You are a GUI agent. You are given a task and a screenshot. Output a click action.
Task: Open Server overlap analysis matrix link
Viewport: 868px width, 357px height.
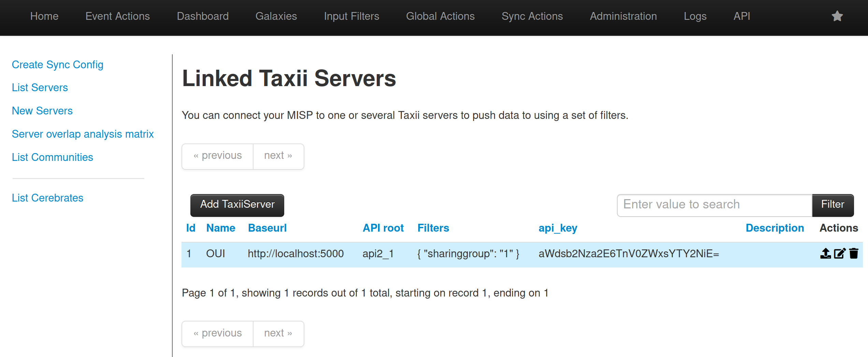tap(83, 134)
